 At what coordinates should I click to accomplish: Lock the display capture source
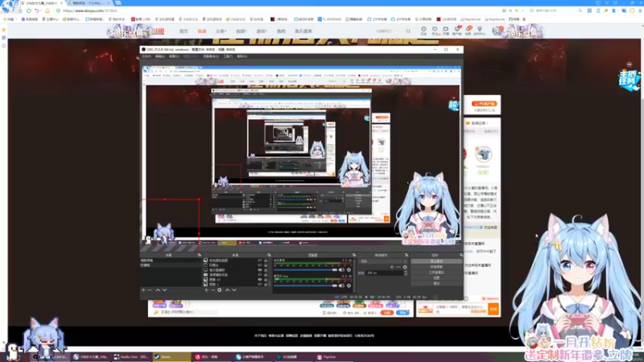[x=266, y=270]
